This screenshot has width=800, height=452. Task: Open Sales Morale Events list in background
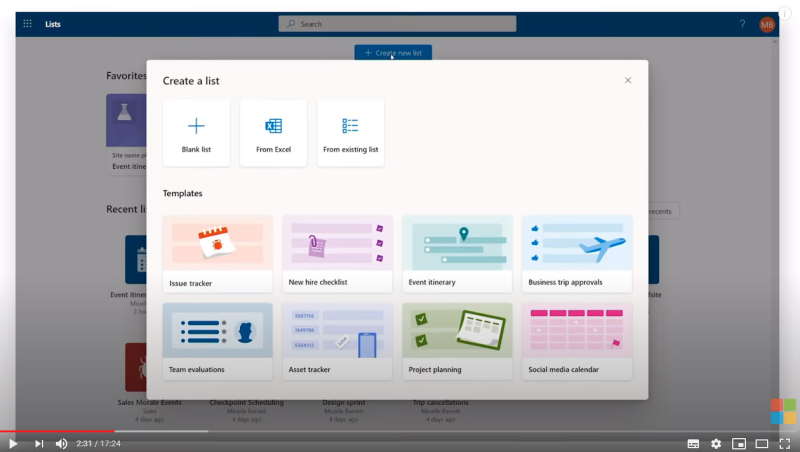[x=149, y=402]
